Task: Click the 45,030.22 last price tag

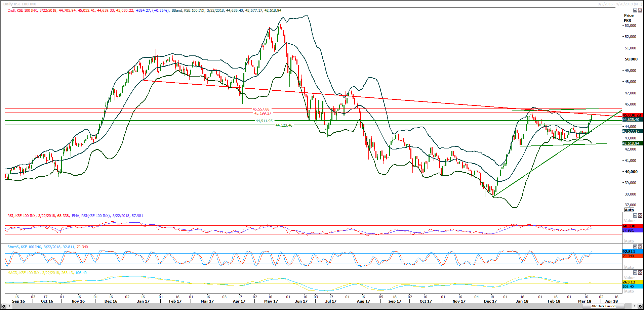Action: tap(633, 115)
